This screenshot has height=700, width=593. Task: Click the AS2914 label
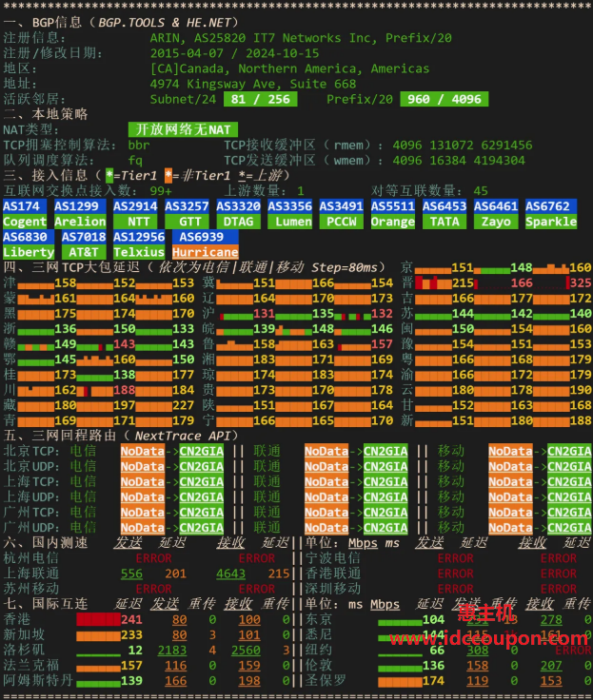(x=135, y=206)
